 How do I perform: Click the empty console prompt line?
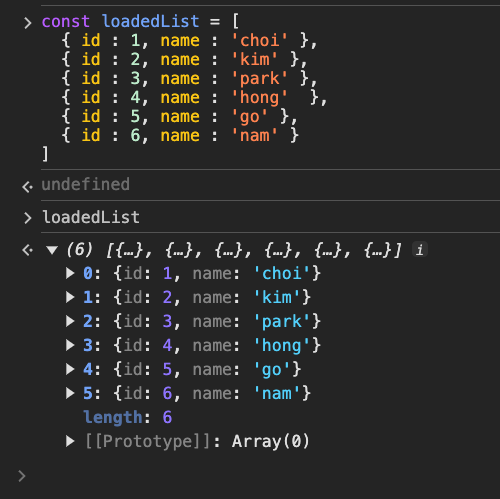(260, 476)
